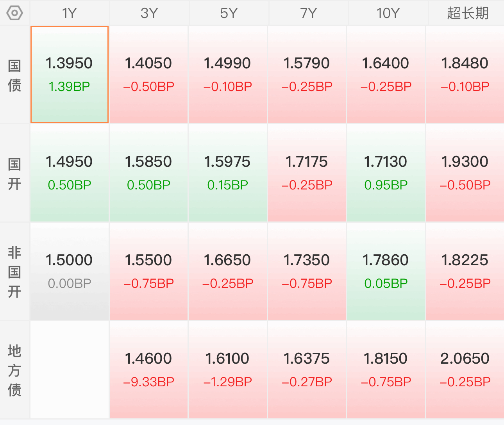Open the hexagon settings icon
This screenshot has height=425, width=504.
click(x=15, y=13)
